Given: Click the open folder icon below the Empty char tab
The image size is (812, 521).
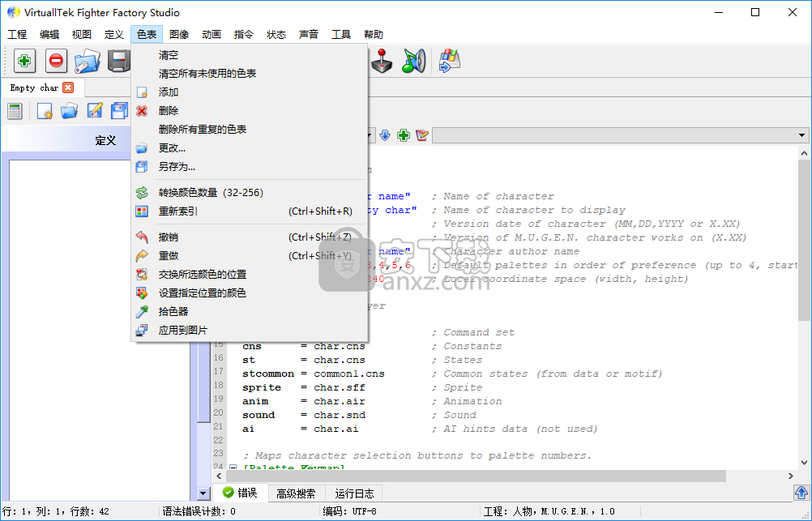Looking at the screenshot, I should (69, 111).
